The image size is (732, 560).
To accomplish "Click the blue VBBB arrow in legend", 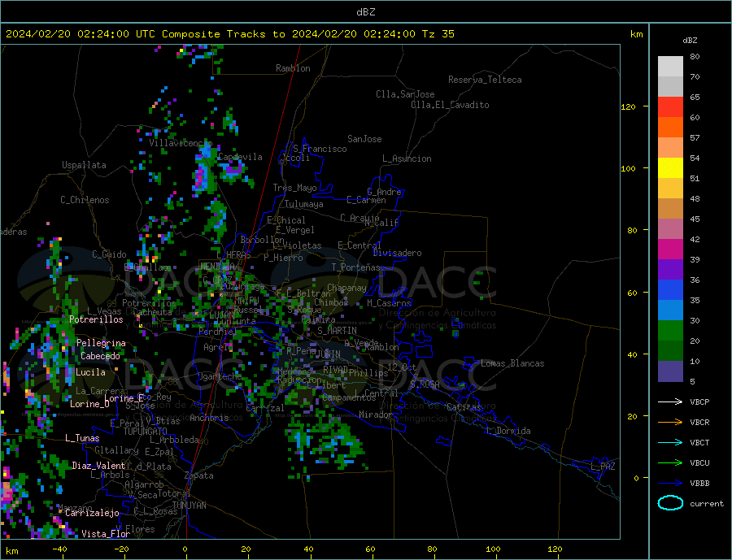I will [x=670, y=484].
